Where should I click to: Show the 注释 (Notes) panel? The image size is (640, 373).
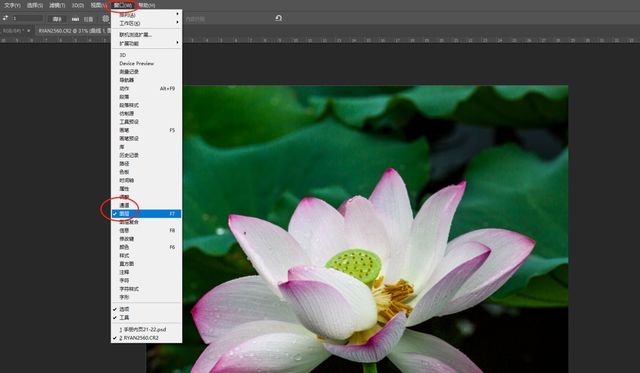(x=147, y=272)
